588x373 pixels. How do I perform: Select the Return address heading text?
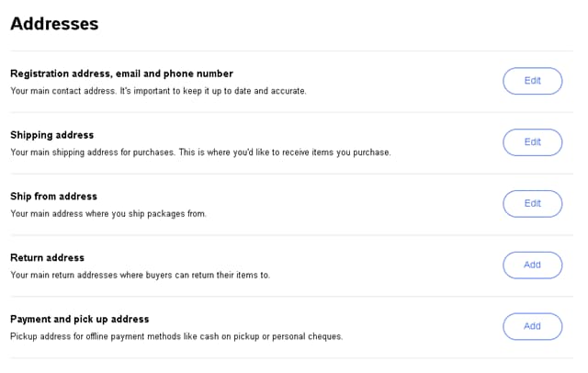[47, 258]
